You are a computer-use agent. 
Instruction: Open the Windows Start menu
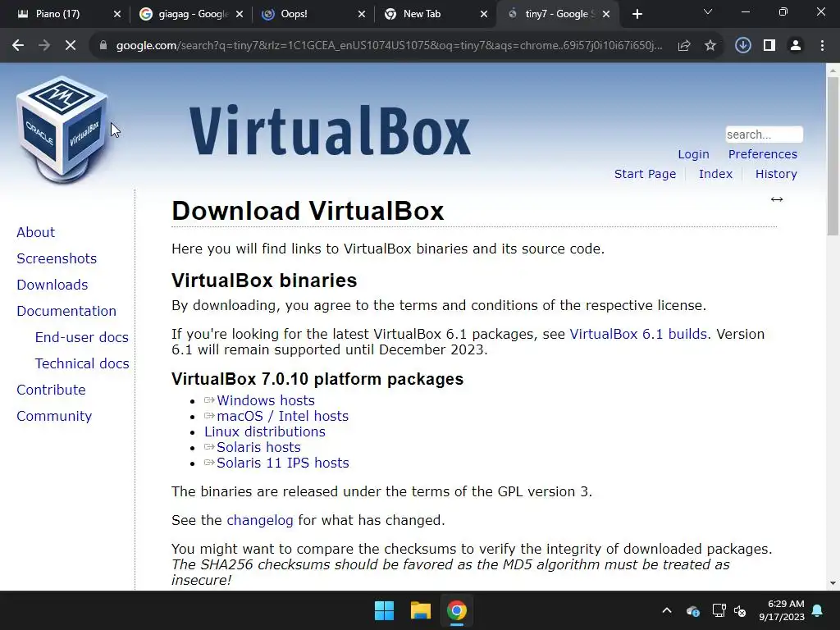384,610
